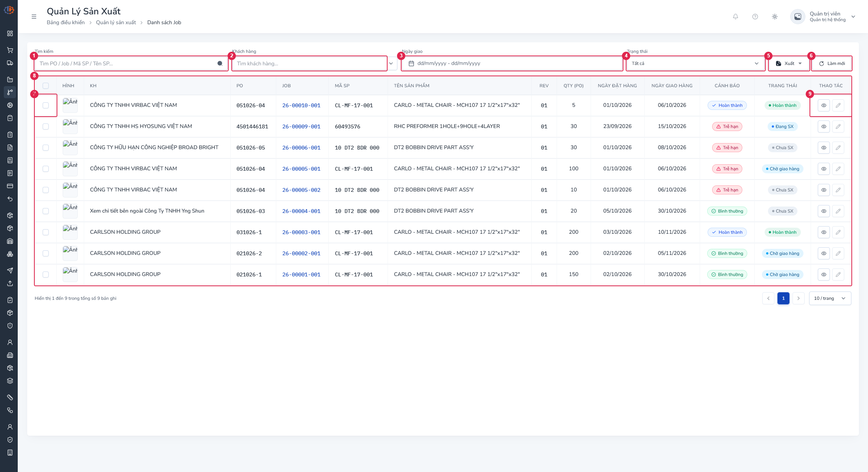Click the help question mark icon
The image size is (868, 472).
coord(755,17)
